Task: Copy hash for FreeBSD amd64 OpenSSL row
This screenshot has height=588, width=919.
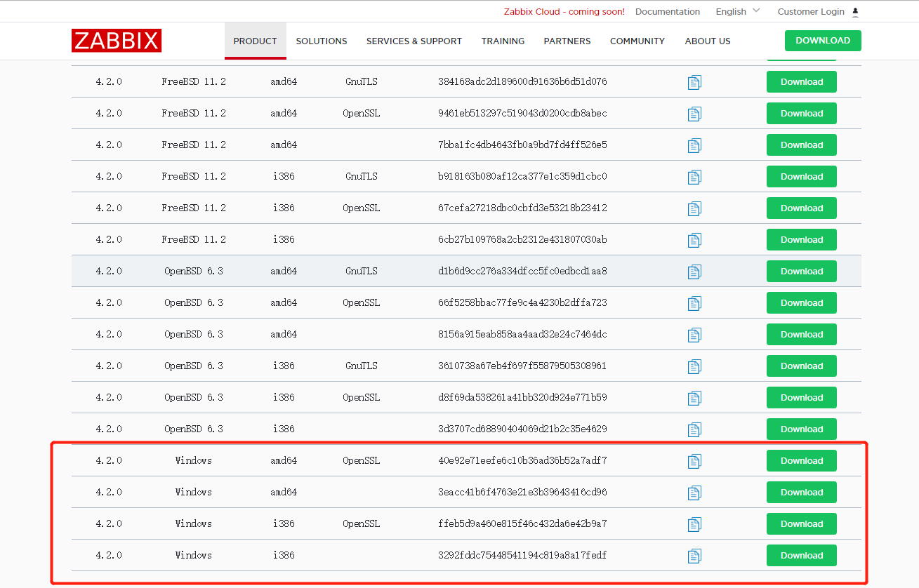Action: click(x=694, y=114)
